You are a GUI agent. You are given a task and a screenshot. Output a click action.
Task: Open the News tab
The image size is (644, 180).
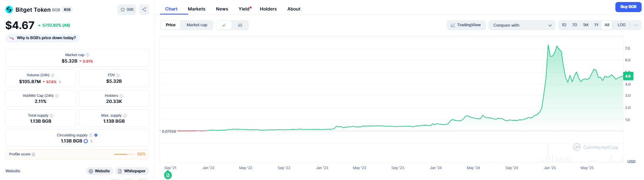click(x=222, y=9)
